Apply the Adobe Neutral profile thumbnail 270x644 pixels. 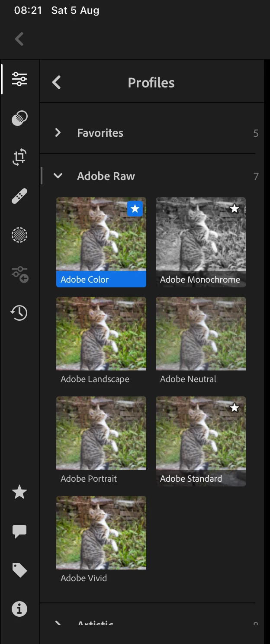[201, 334]
